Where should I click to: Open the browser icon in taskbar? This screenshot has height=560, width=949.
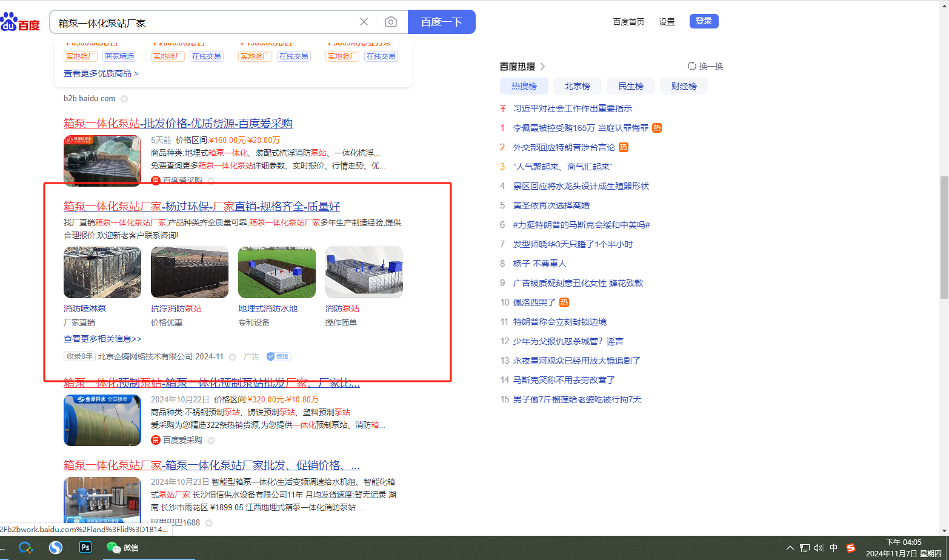(x=25, y=548)
